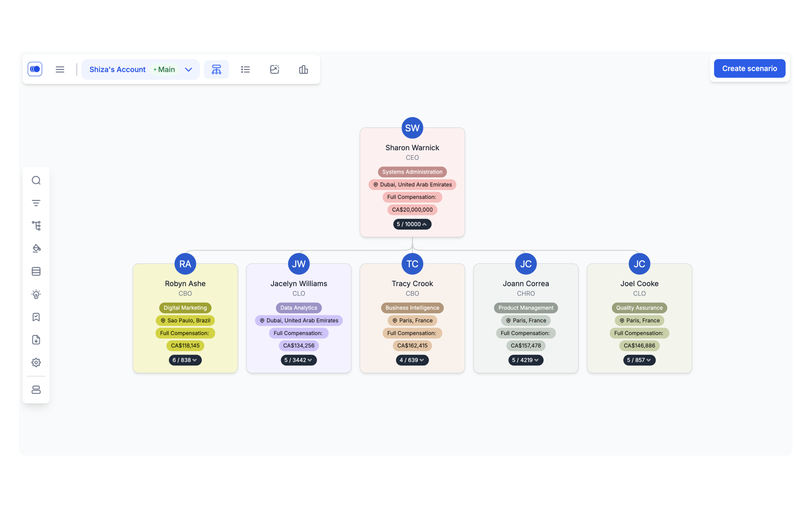The width and height of the screenshot is (812, 507).
Task: Click the connections icon in sidebar
Action: point(36,226)
